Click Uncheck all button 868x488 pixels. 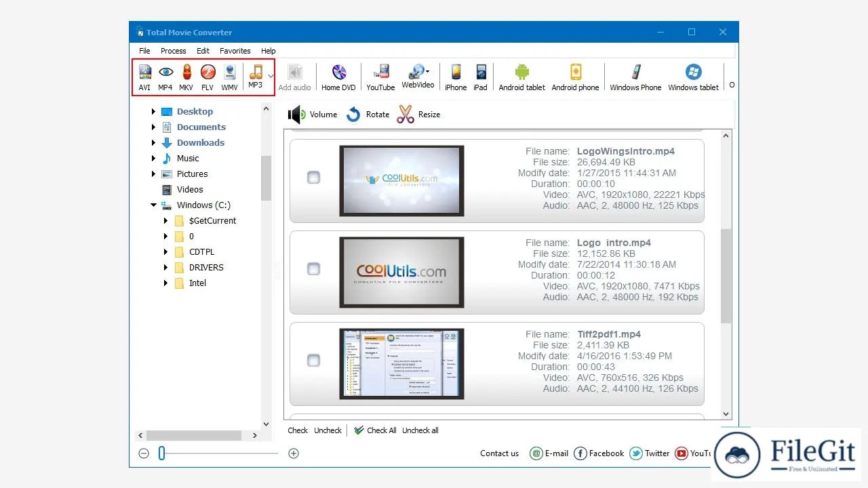[x=420, y=430]
